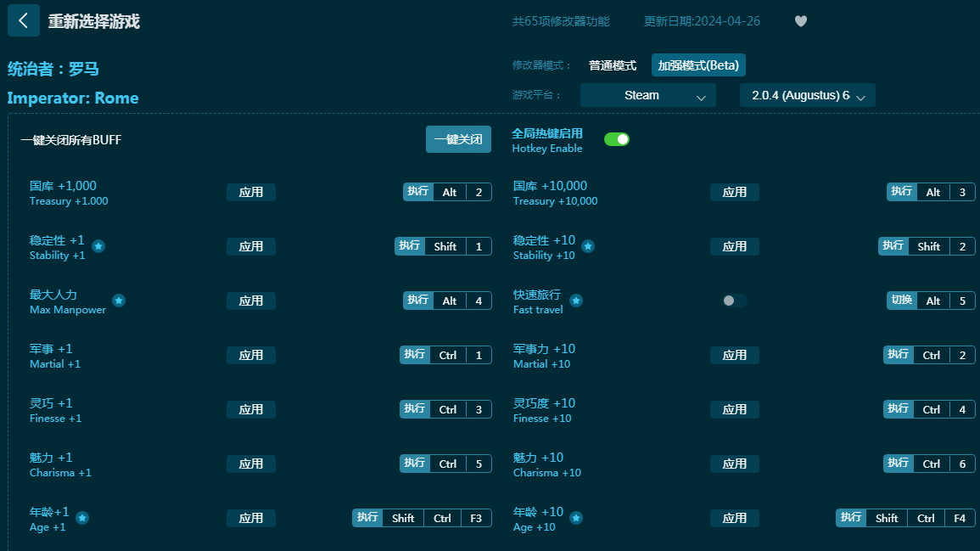The image size is (980, 551).
Task: Click the Ctrl 4 hotkey for Finesse +10
Action: pyautogui.click(x=929, y=410)
